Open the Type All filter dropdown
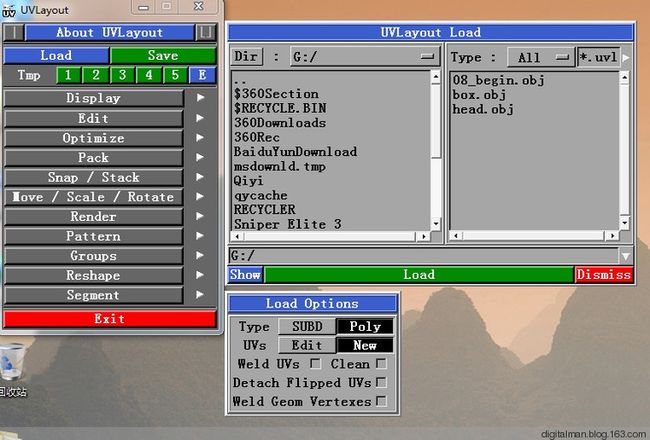The height and width of the screenshot is (440, 650). (541, 57)
